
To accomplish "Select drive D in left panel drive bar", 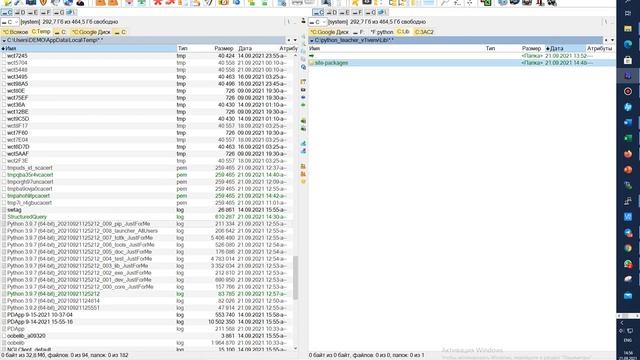I will pyautogui.click(x=20, y=13).
